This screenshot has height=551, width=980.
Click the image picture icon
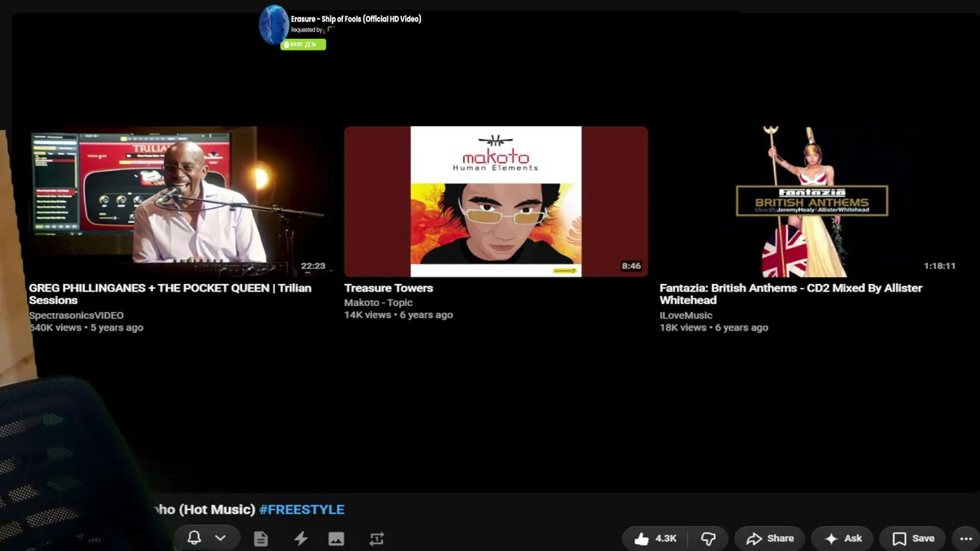coord(336,539)
